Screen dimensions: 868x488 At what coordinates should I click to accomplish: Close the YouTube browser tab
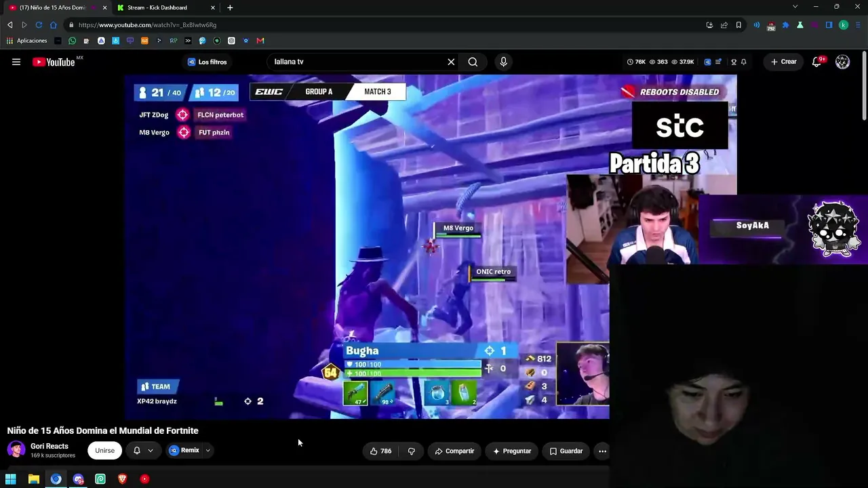click(x=104, y=7)
